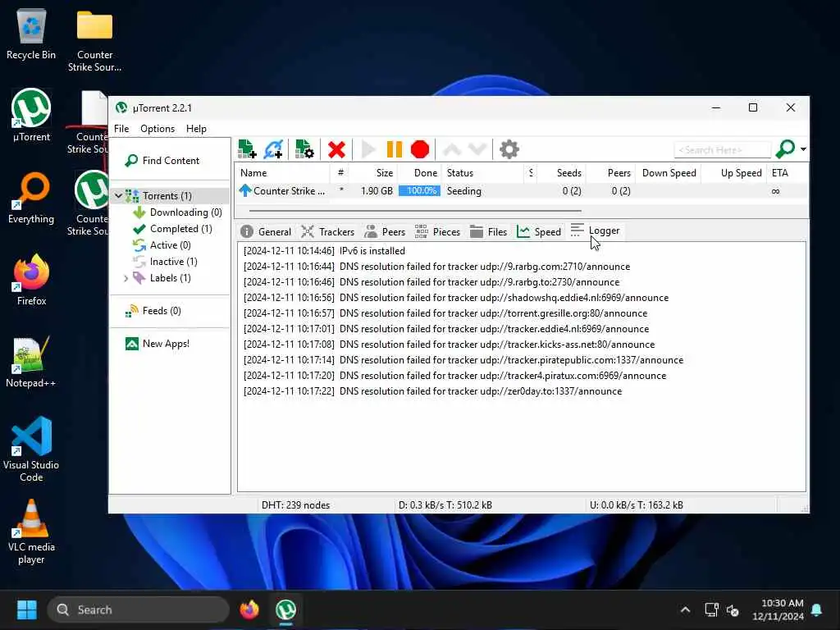
Task: Select the Notepad++ desktop shortcut
Action: tap(30, 362)
